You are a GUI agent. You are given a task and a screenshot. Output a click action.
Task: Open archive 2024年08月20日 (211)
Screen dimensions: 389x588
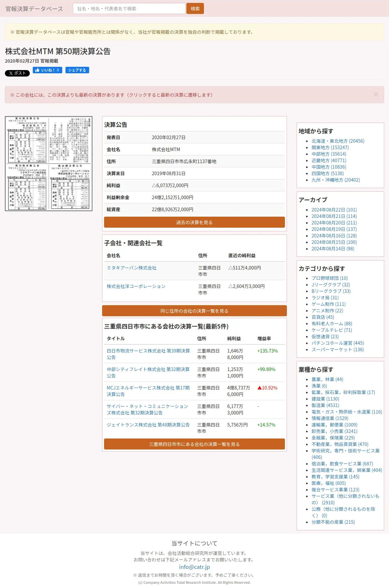pos(334,223)
